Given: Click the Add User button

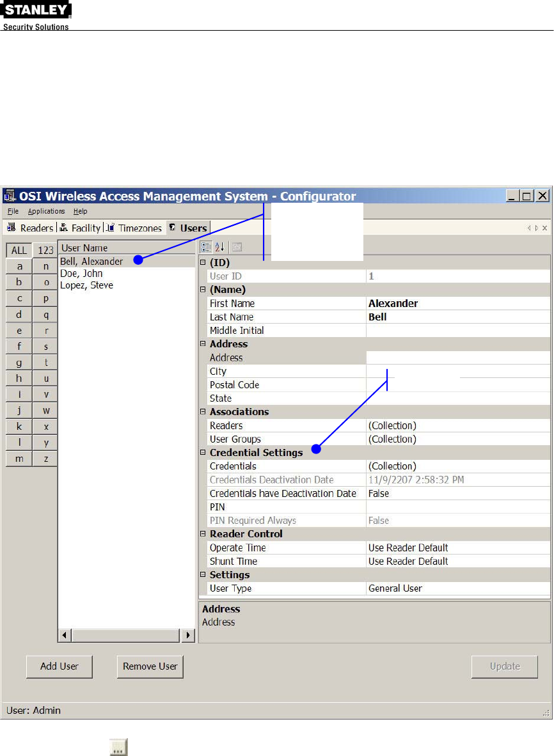Looking at the screenshot, I should (59, 666).
